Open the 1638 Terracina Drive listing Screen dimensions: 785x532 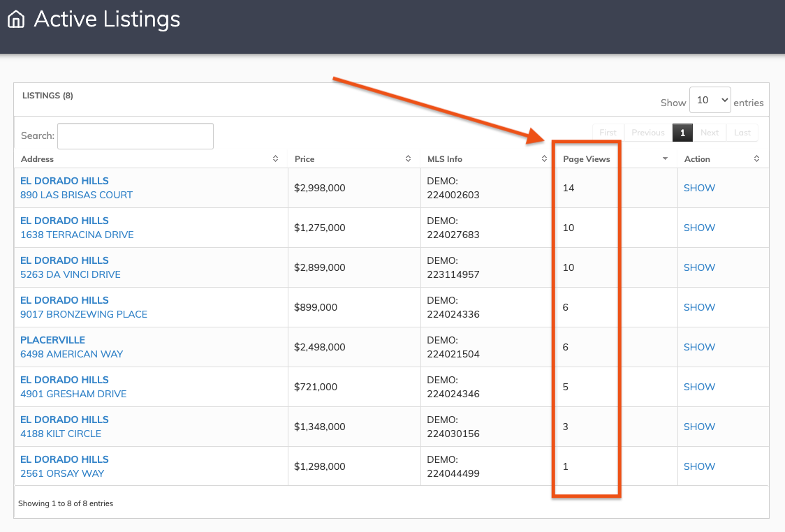tap(77, 235)
